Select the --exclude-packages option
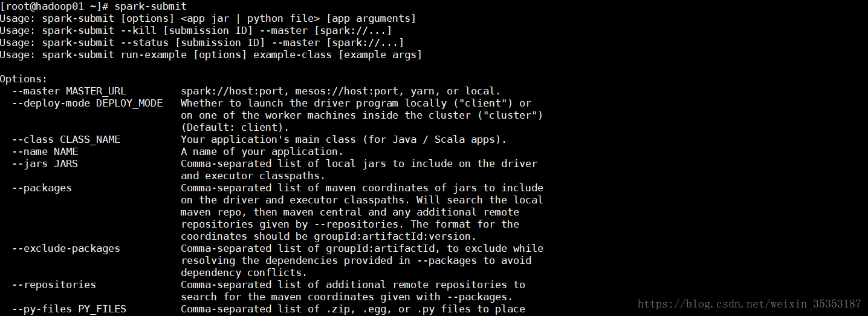 [66, 248]
